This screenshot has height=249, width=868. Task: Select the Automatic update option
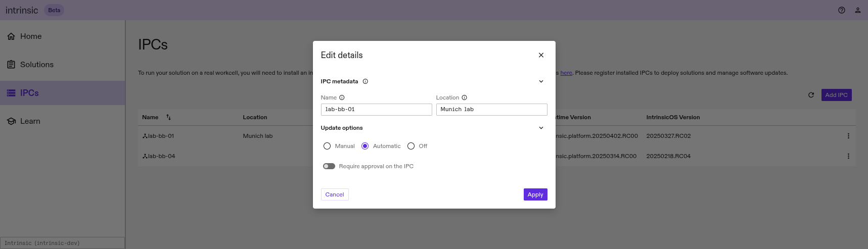point(365,146)
